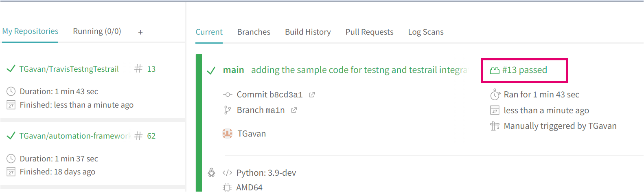Switch to the Build History tab
The image size is (644, 192).
(x=308, y=32)
